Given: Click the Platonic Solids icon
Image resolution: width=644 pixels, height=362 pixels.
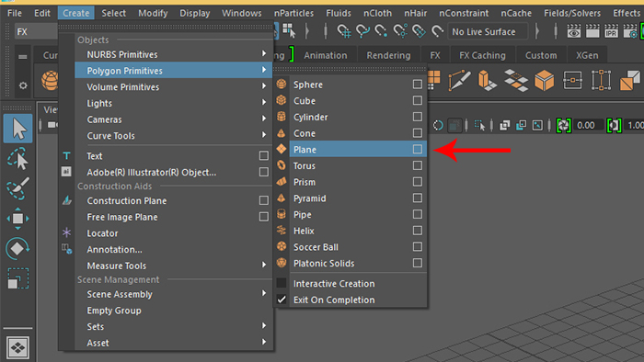Looking at the screenshot, I should point(282,263).
